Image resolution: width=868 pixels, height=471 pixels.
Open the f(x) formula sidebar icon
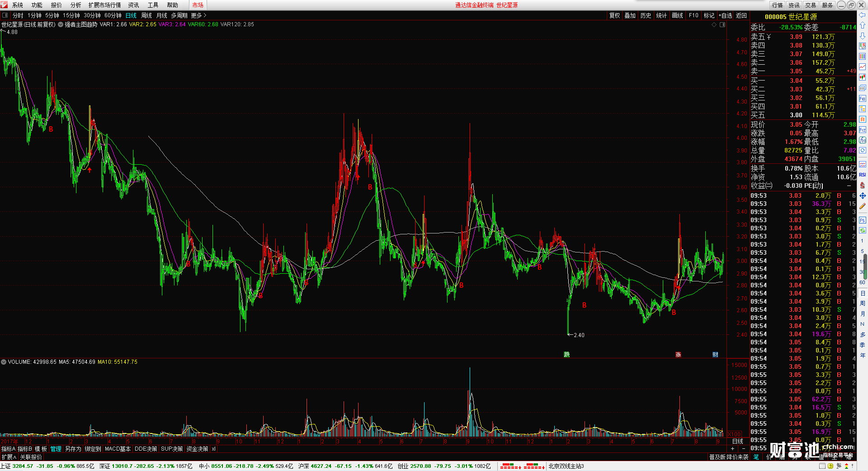[x=862, y=140]
